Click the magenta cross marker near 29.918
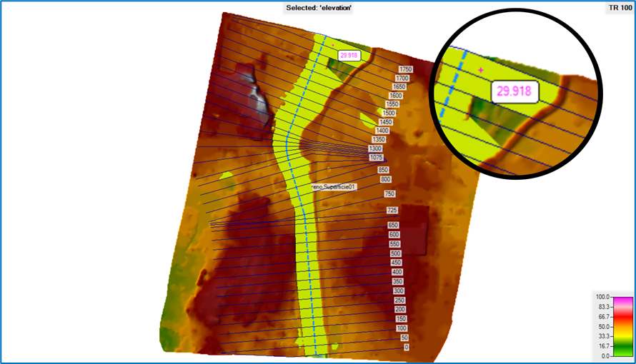This screenshot has width=636, height=364. (333, 46)
